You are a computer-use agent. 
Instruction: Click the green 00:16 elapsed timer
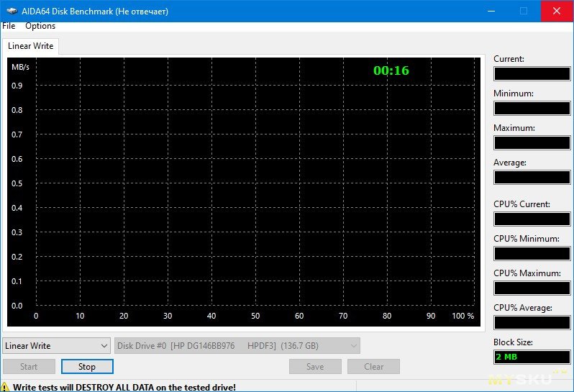[391, 70]
